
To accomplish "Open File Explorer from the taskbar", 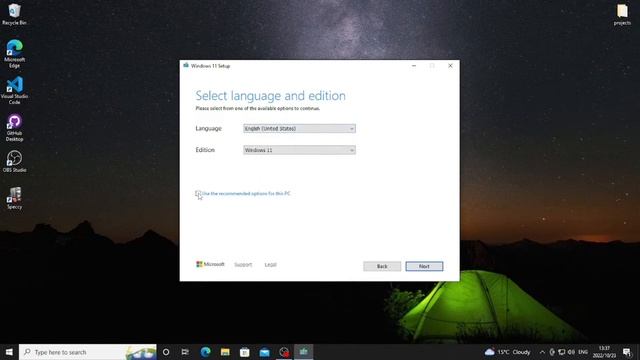I will (x=225, y=352).
